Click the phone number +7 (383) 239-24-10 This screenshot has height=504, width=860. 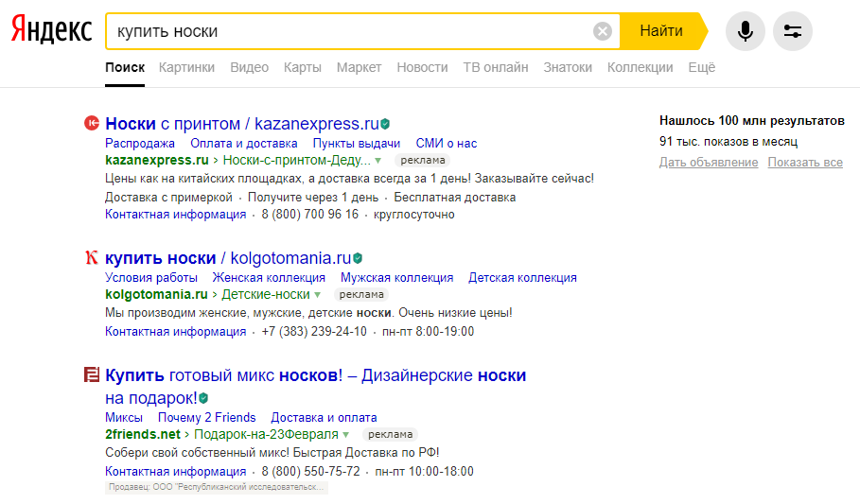point(314,332)
